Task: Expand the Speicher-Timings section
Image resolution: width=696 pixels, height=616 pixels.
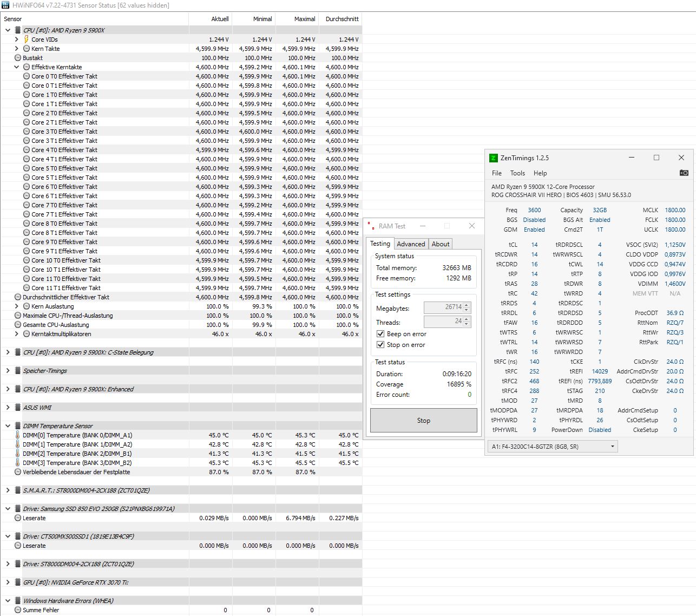Action: (7, 370)
